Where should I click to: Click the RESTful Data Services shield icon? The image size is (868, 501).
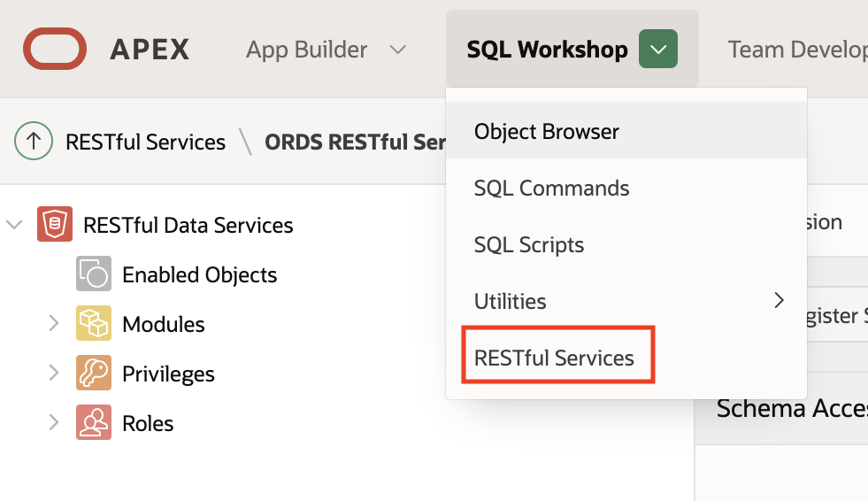pos(55,224)
